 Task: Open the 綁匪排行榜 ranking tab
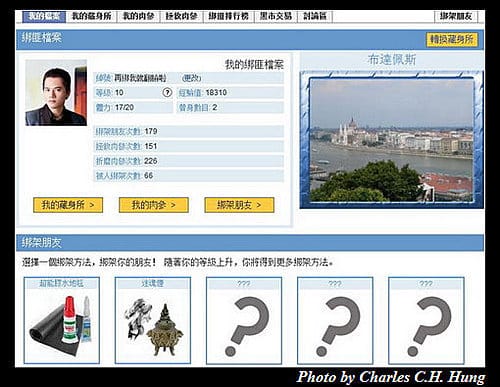point(228,16)
